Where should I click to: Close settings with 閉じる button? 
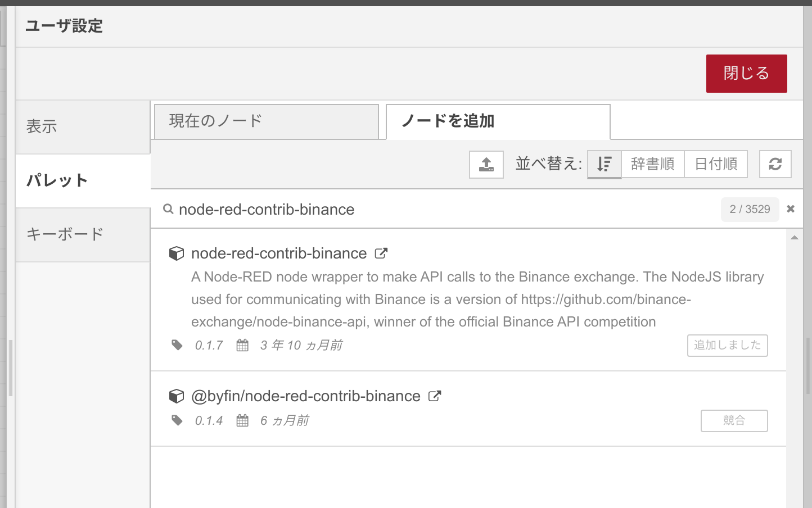tap(747, 74)
